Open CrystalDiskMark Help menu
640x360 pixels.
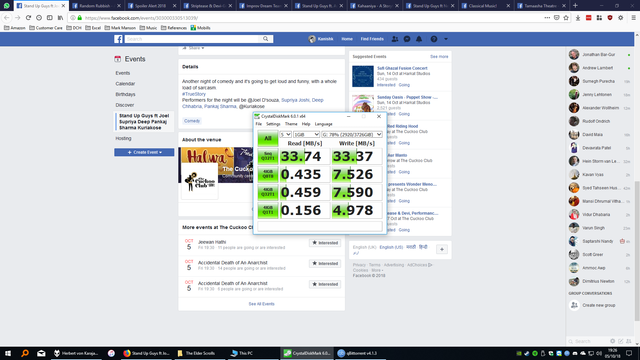[306, 124]
